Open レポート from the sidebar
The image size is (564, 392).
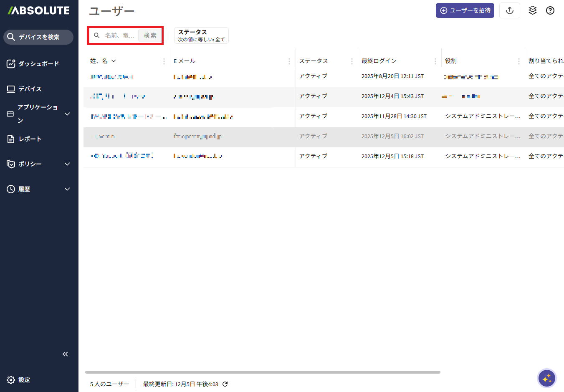pos(30,139)
